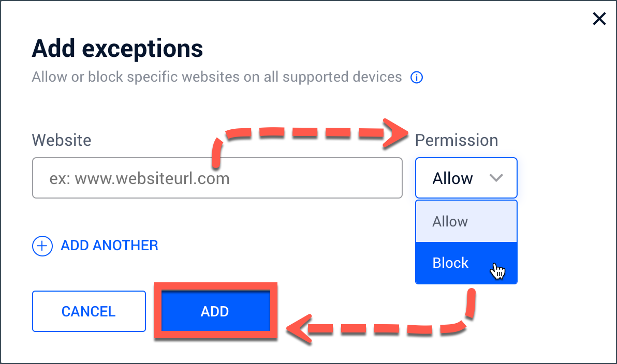Select Block from the open permission list
Screen dimensions: 617x364
466,263
